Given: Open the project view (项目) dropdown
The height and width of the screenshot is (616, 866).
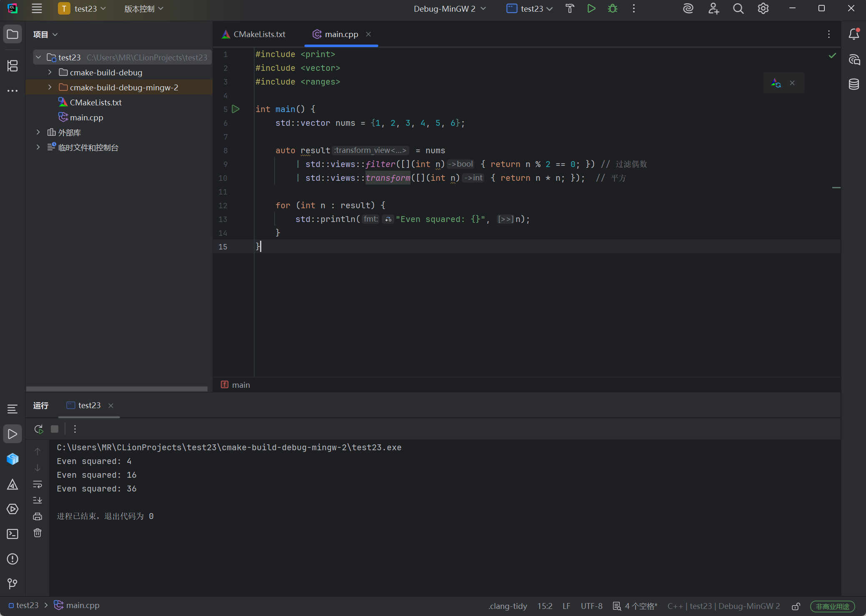Looking at the screenshot, I should coord(45,35).
